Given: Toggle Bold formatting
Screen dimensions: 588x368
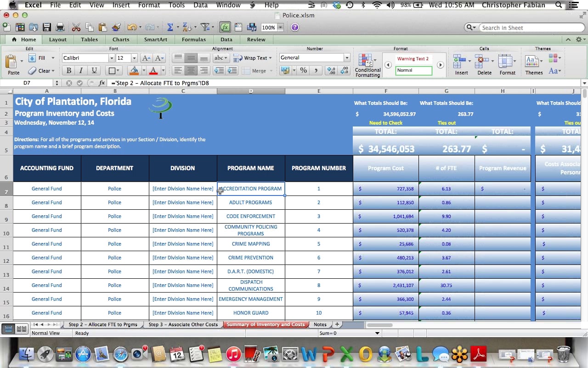Looking at the screenshot, I should (x=69, y=70).
